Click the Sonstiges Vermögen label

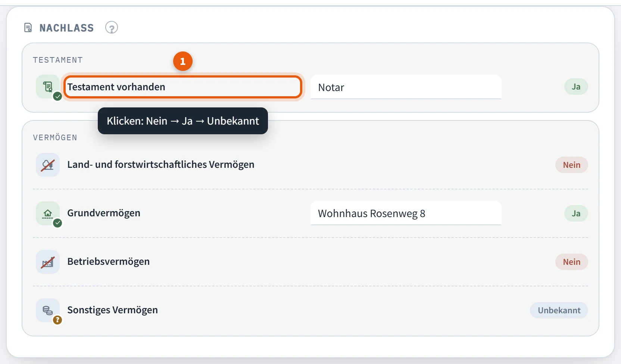pos(112,310)
